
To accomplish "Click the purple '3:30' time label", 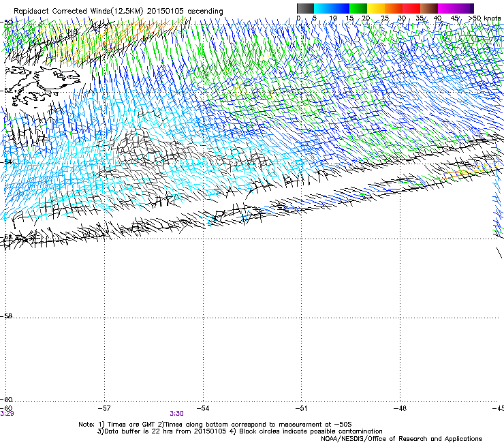I will click(177, 414).
